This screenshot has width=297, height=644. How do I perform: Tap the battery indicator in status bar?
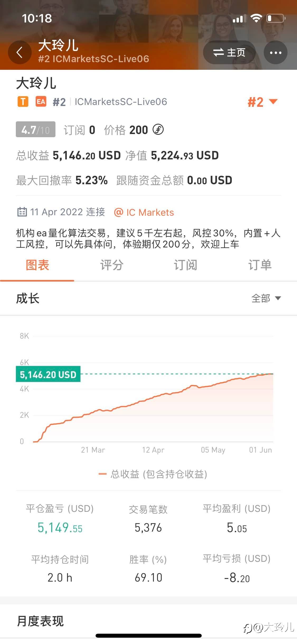click(x=276, y=19)
